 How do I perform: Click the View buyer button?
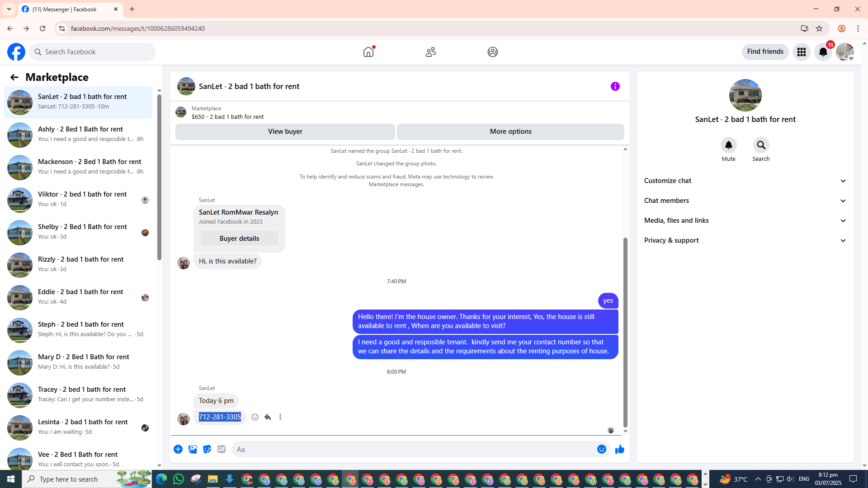[285, 131]
